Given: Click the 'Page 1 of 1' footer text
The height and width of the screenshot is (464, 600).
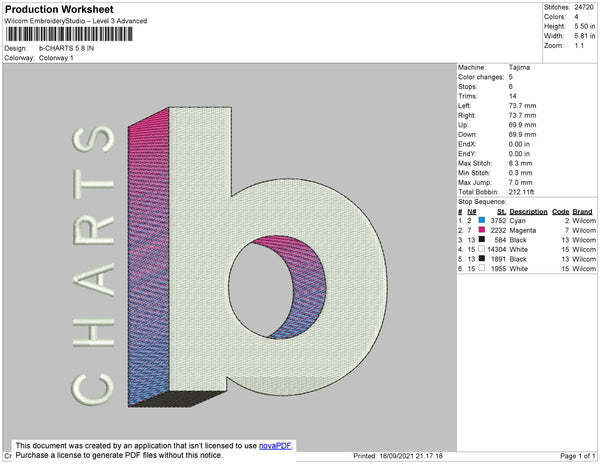Looking at the screenshot, I should [578, 456].
